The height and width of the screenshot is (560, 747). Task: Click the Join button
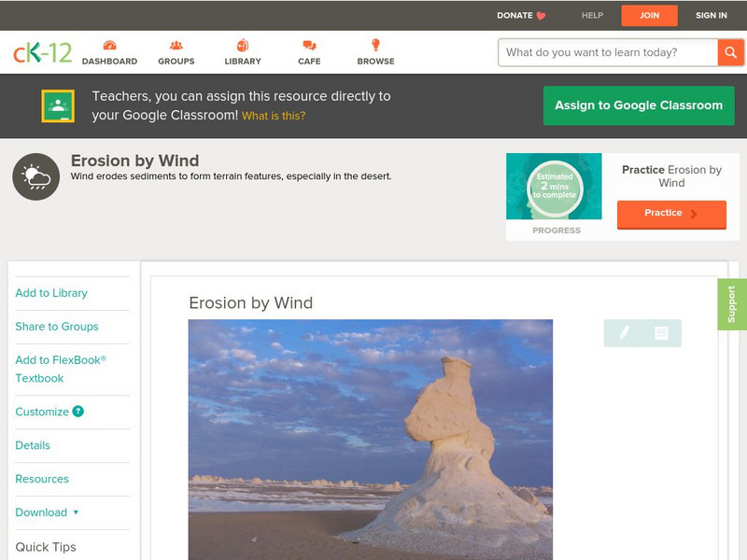point(649,16)
